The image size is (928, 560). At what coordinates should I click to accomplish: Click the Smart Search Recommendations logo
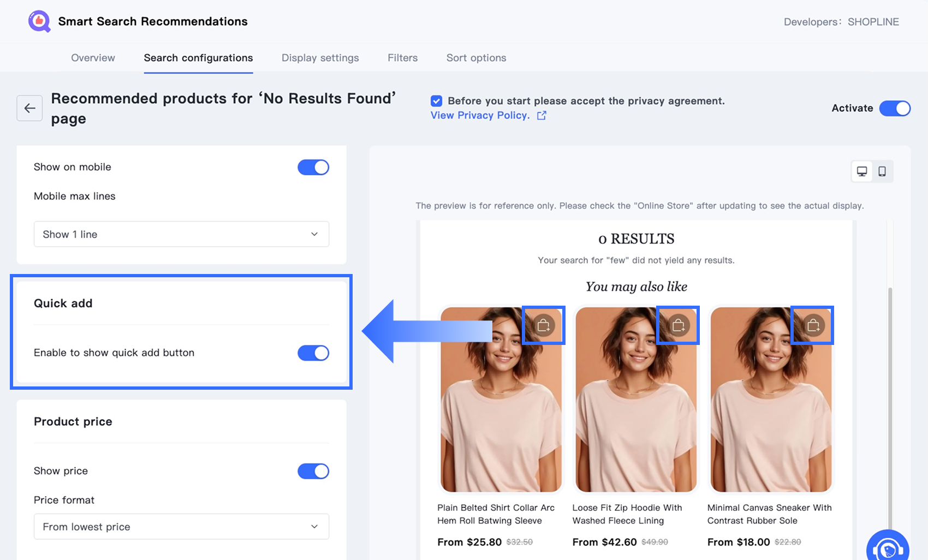[39, 21]
